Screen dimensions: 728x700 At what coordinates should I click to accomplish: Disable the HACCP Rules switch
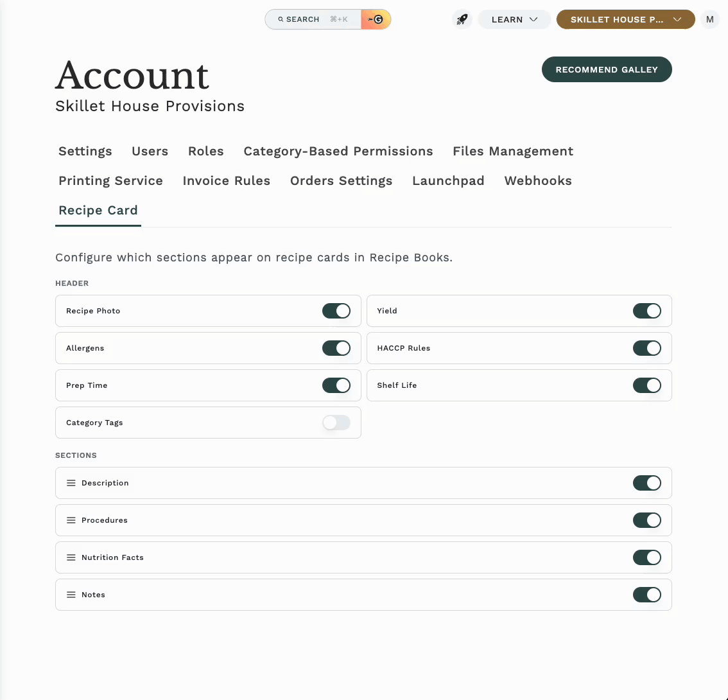[x=646, y=348]
